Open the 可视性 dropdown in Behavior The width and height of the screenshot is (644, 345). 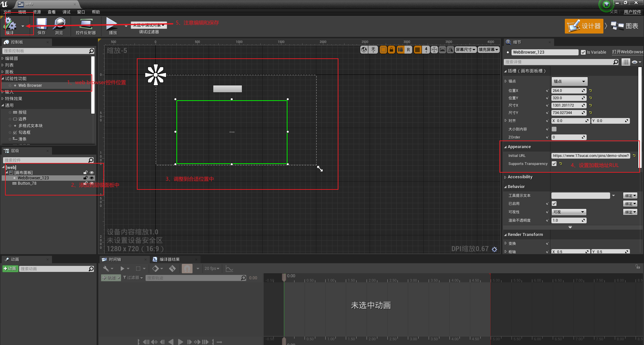click(569, 212)
